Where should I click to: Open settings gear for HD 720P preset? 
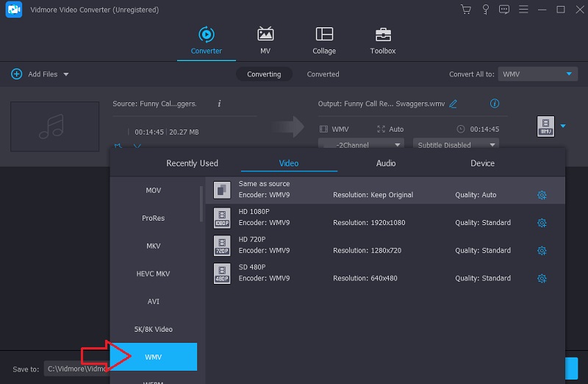pyautogui.click(x=542, y=251)
